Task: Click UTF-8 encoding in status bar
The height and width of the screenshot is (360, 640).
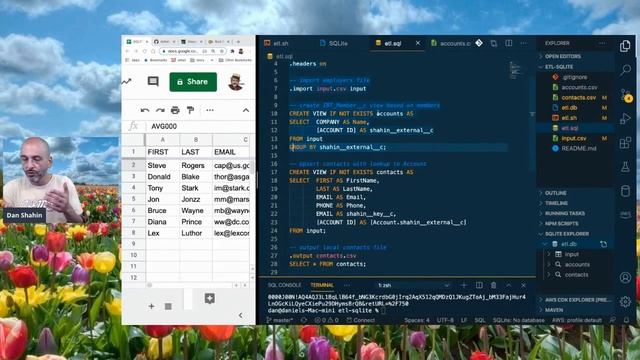Action: click(445, 320)
